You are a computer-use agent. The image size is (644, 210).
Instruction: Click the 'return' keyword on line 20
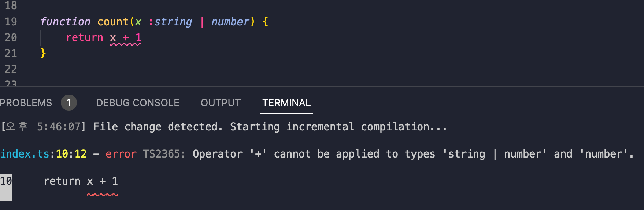[x=85, y=37]
